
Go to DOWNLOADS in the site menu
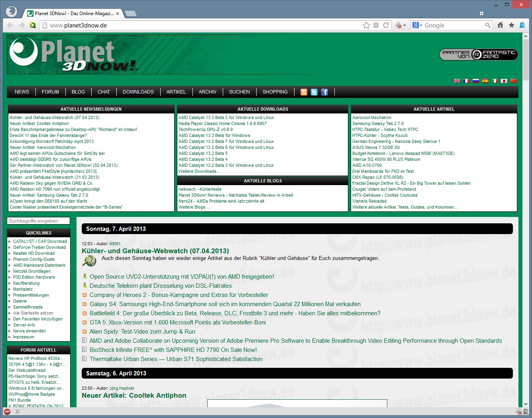[138, 92]
